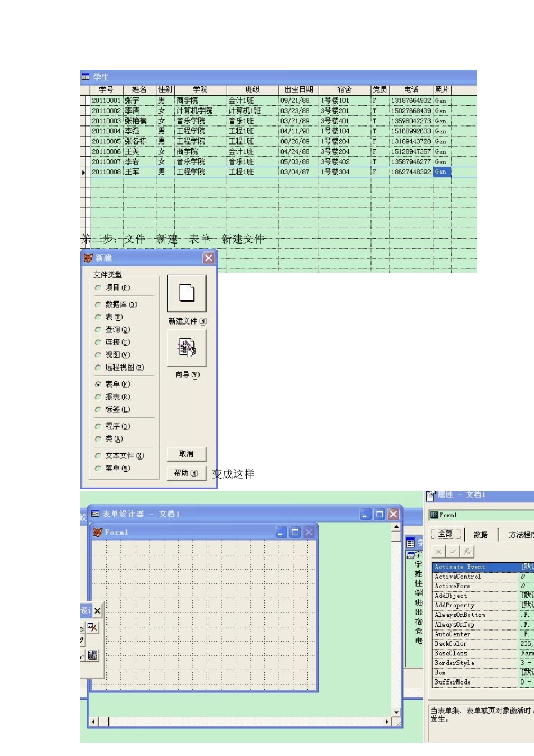Choose the 连接 file type
Screen dimensions: 534x756
98,342
